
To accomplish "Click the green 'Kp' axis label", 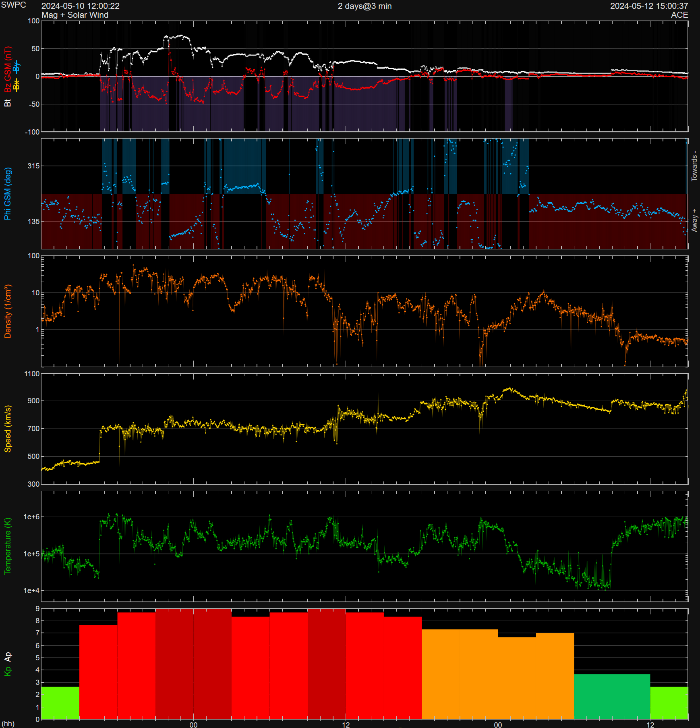I will click(x=8, y=671).
